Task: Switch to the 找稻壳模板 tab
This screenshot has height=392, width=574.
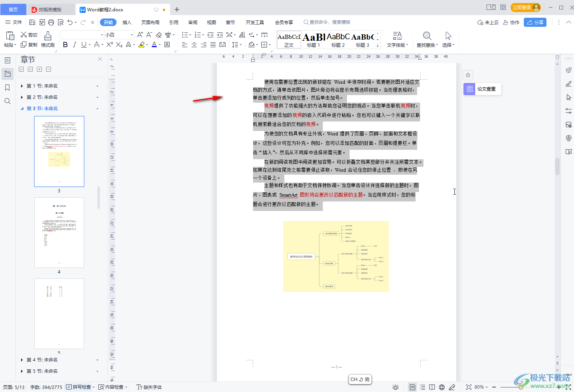Action: pos(50,9)
